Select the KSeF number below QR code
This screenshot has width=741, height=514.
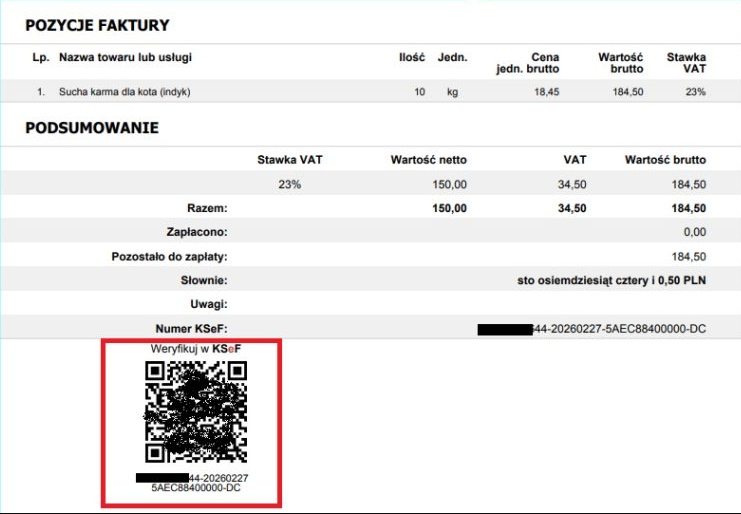tap(195, 483)
